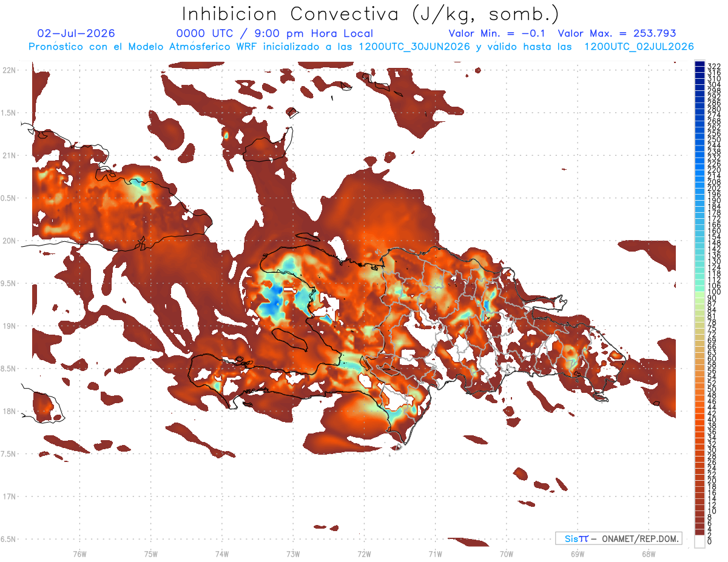Click the '0000 UTC / 9:00 pm Hora Local' text

274,33
